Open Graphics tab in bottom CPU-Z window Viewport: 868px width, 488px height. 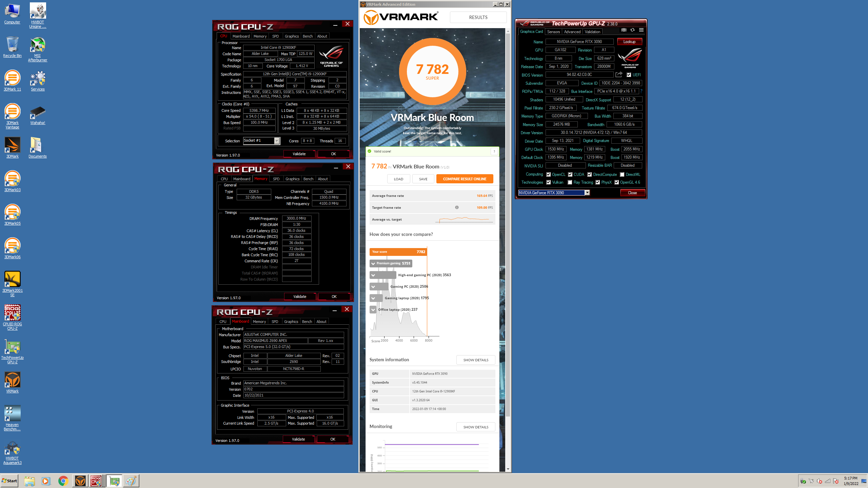[291, 322]
